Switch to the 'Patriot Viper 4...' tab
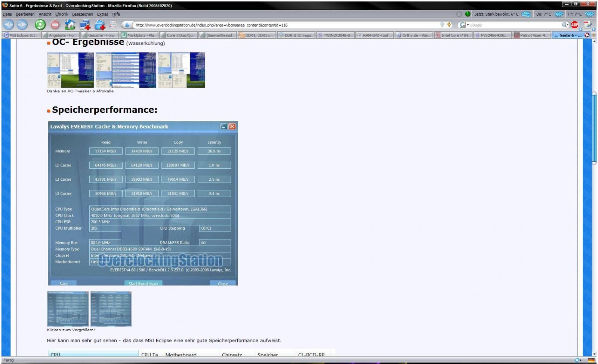This screenshot has height=364, width=598. pos(532,35)
